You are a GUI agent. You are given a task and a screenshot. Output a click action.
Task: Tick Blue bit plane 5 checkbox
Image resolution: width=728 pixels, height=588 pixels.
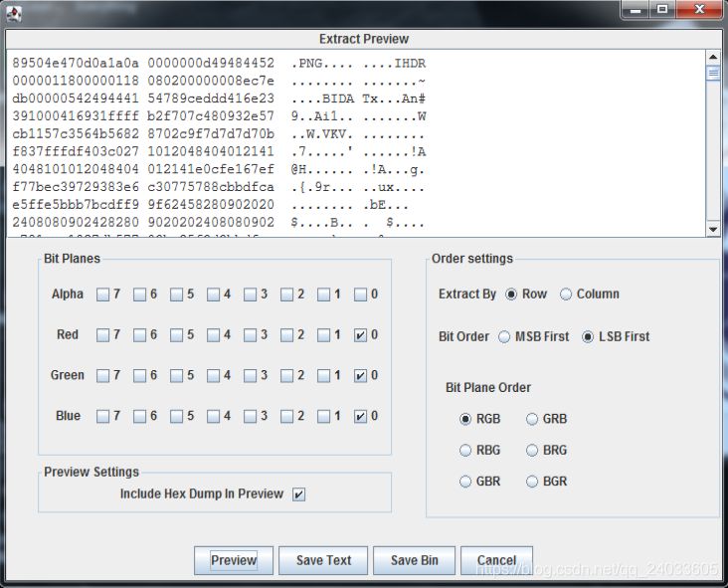click(176, 416)
